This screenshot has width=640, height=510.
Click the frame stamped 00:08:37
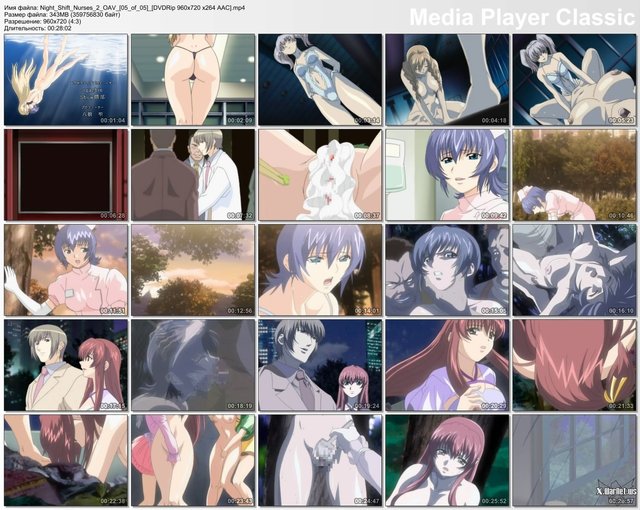click(320, 175)
